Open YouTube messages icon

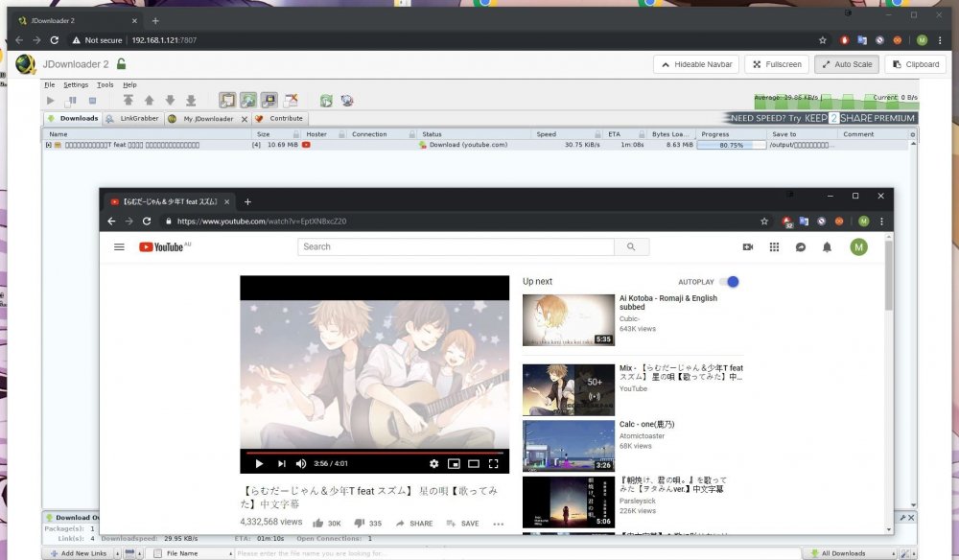point(801,247)
